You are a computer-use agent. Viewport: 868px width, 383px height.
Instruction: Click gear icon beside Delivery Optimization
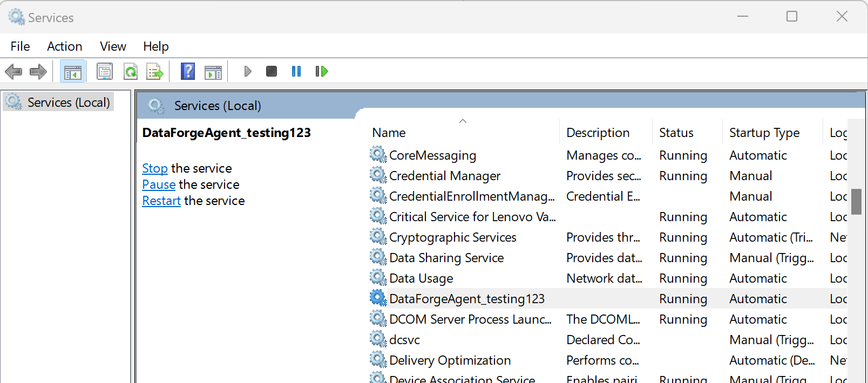tap(378, 360)
